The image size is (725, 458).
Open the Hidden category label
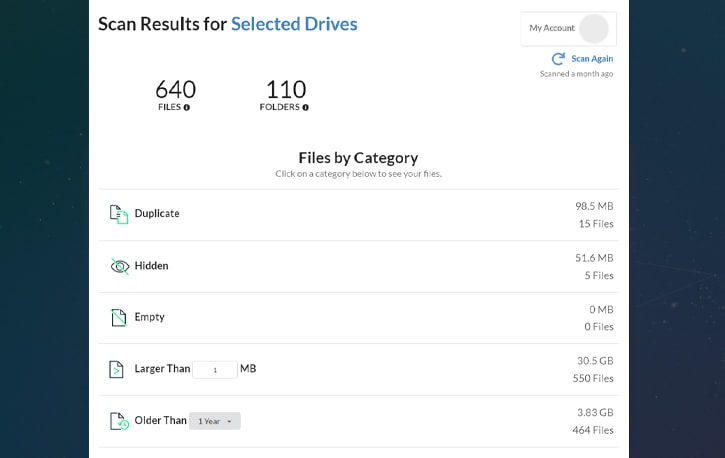pyautogui.click(x=151, y=266)
